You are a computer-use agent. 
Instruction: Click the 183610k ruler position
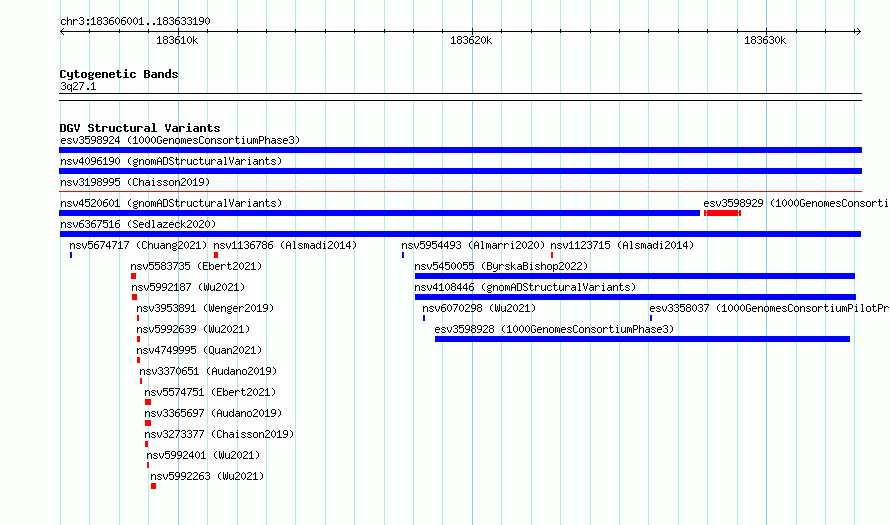point(177,40)
